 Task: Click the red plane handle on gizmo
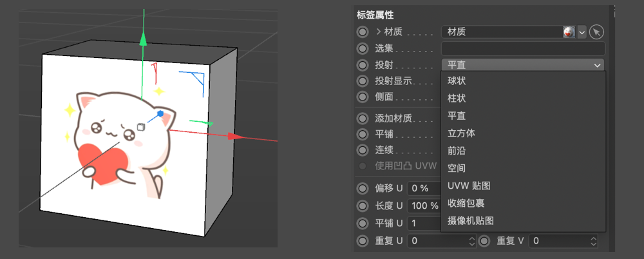coord(155,72)
